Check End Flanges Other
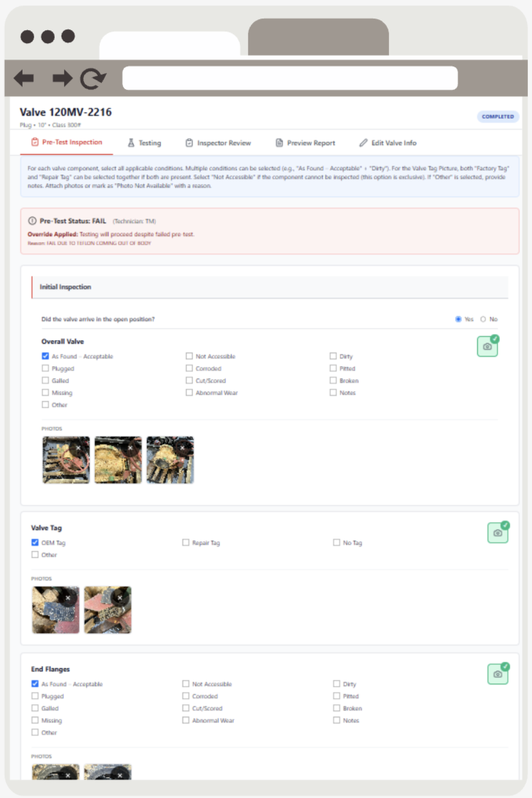 point(35,732)
